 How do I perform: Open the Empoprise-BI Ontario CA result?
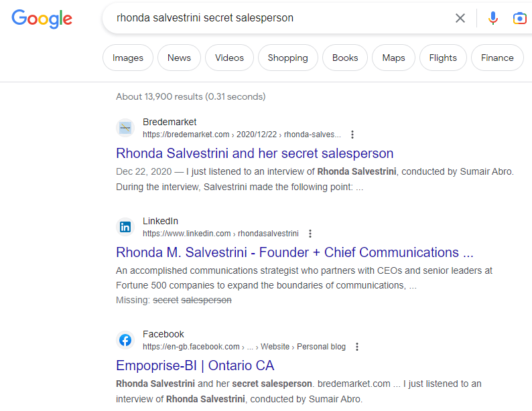[195, 365]
